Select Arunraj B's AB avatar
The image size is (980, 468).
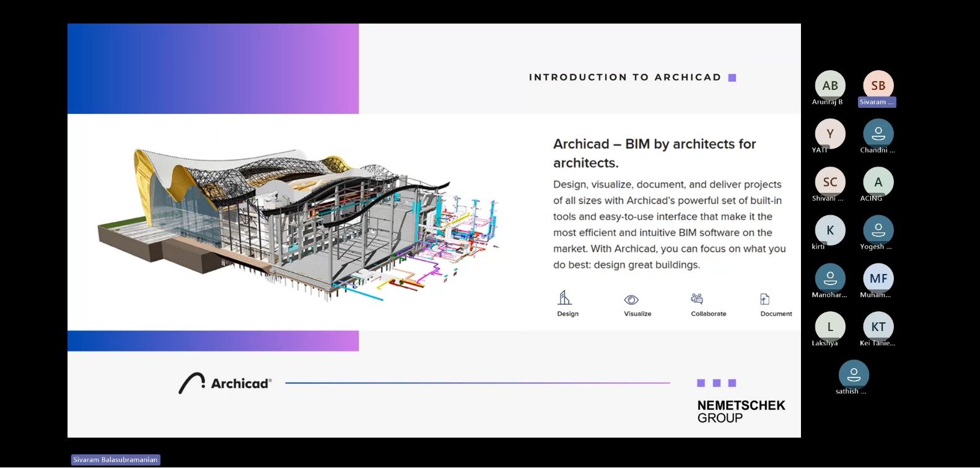point(830,86)
